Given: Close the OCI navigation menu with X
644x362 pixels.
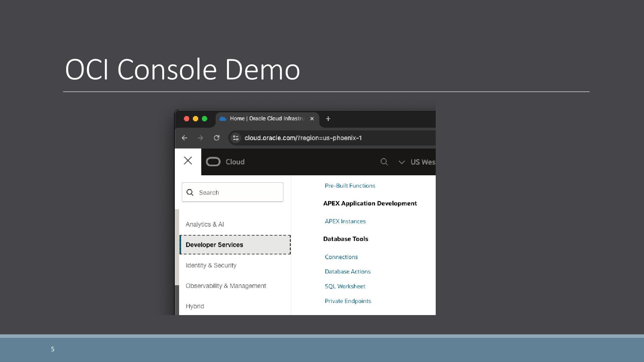Looking at the screenshot, I should 188,161.
